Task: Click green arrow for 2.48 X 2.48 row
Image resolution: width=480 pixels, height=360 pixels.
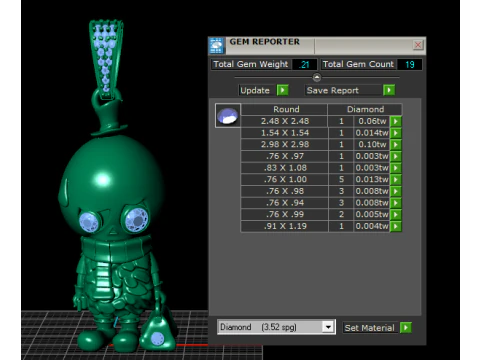Action: 395,121
